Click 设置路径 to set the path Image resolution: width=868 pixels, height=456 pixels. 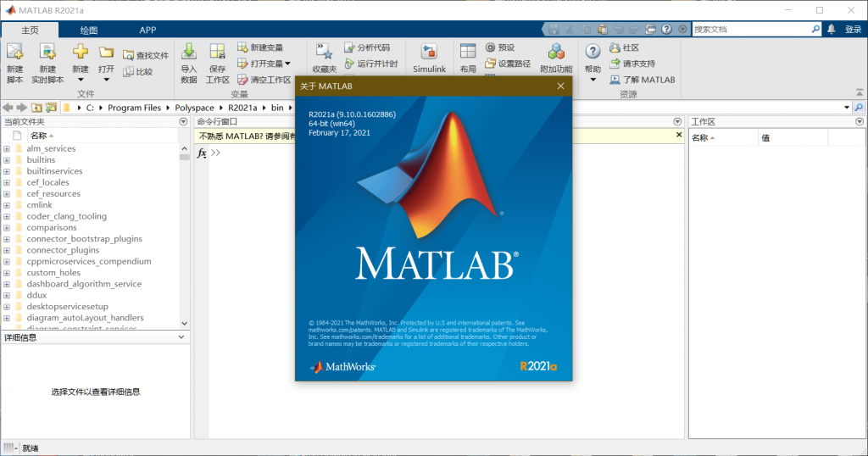(509, 64)
